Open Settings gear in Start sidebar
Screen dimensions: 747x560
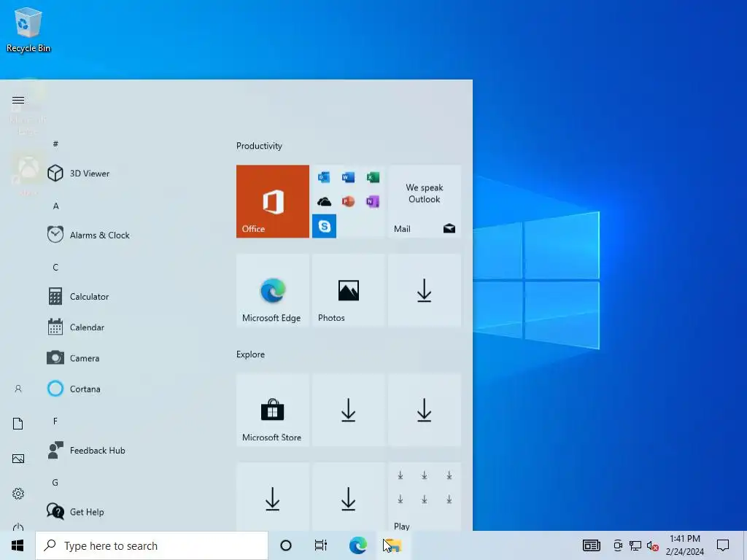click(x=18, y=494)
